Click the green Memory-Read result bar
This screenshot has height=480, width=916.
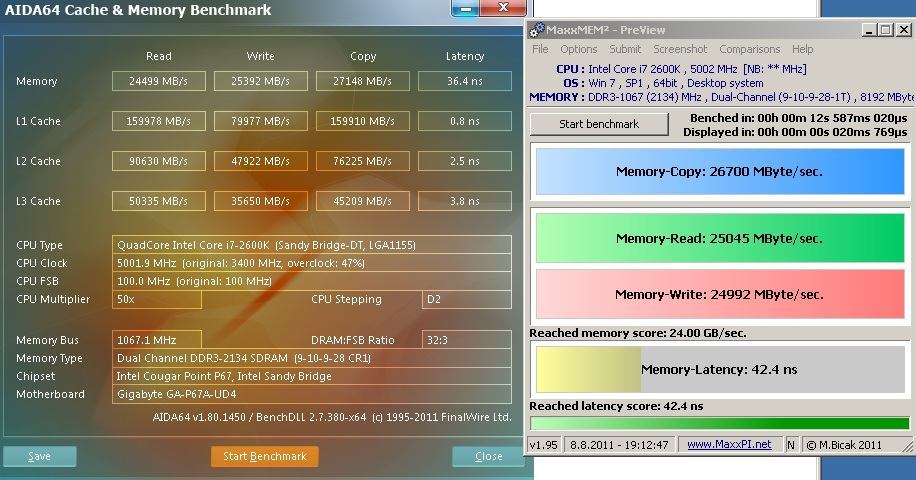720,238
